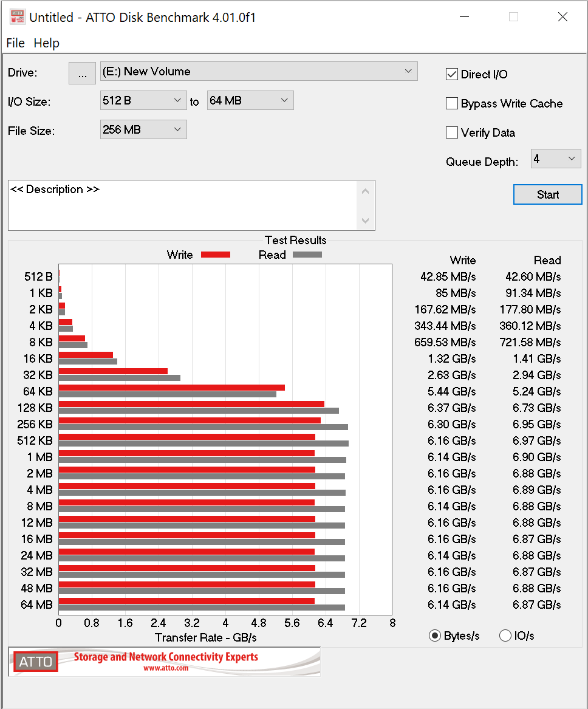588x709 pixels.
Task: Select the IO/s radio button
Action: pos(505,636)
